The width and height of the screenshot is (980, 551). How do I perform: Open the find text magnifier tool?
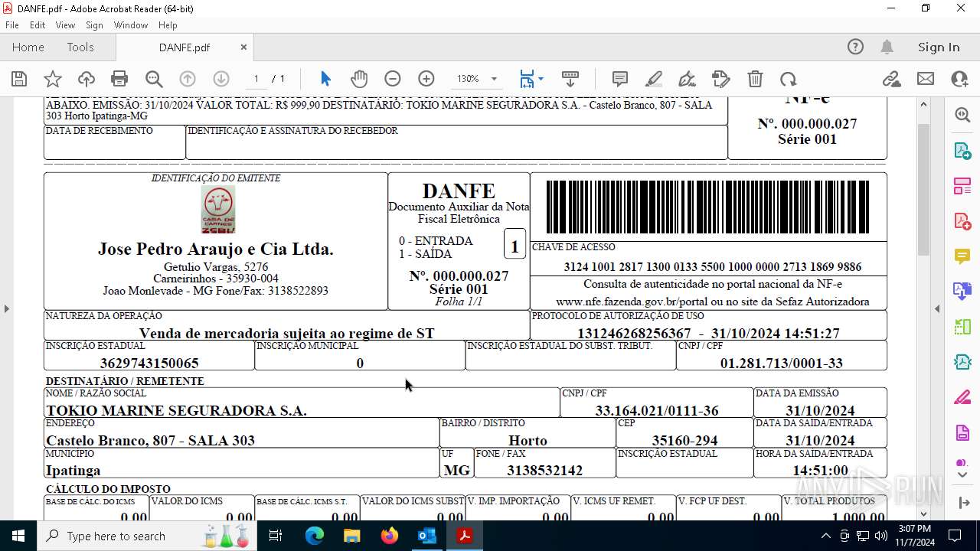pyautogui.click(x=153, y=79)
